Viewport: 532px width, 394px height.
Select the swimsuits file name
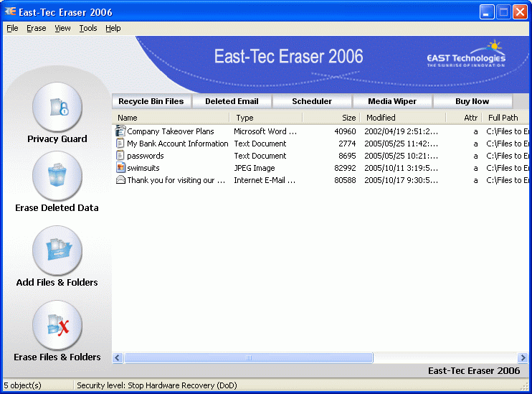pos(143,168)
